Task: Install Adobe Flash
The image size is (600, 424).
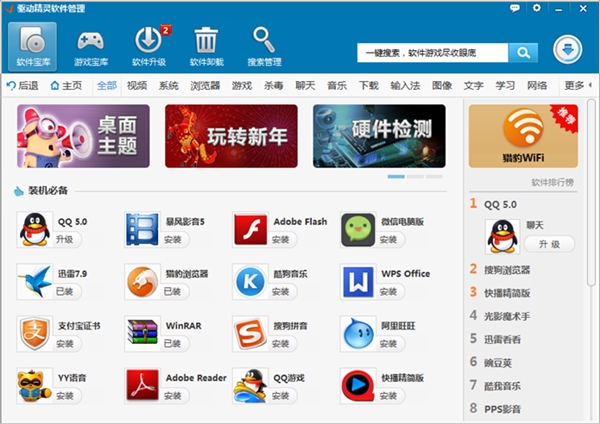Action: tap(282, 240)
